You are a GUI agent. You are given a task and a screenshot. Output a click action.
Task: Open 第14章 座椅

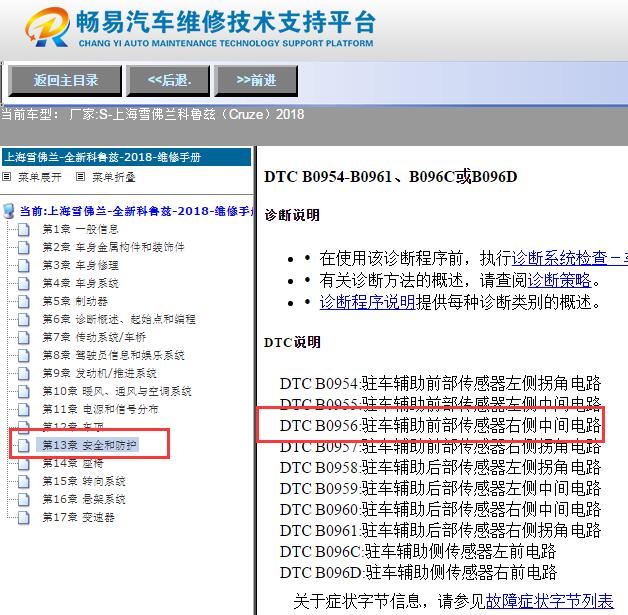(73, 463)
